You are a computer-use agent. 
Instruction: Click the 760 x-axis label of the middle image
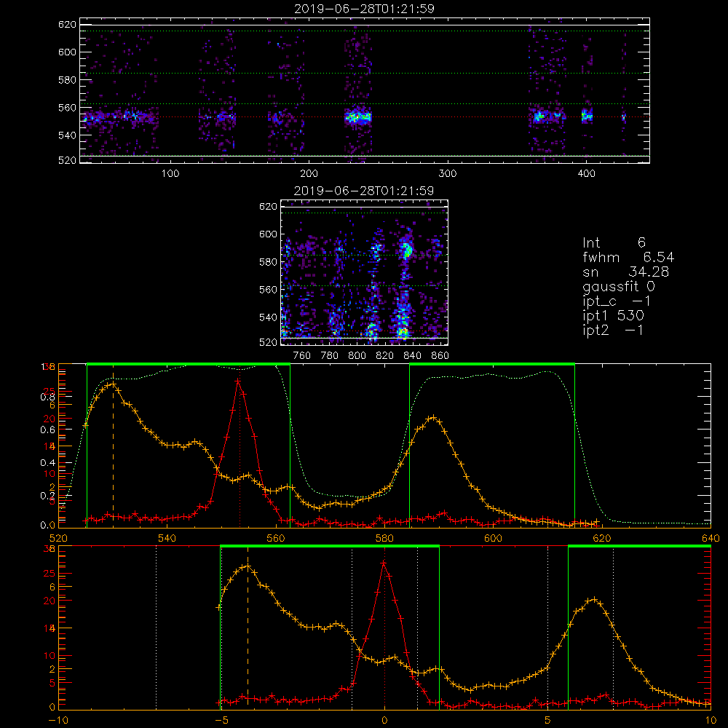(302, 356)
